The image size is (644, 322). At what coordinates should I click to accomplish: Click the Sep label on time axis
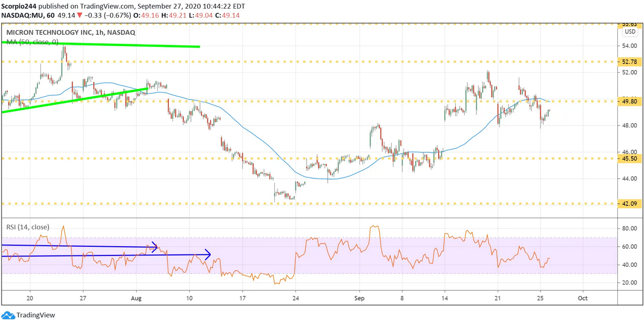pyautogui.click(x=359, y=297)
